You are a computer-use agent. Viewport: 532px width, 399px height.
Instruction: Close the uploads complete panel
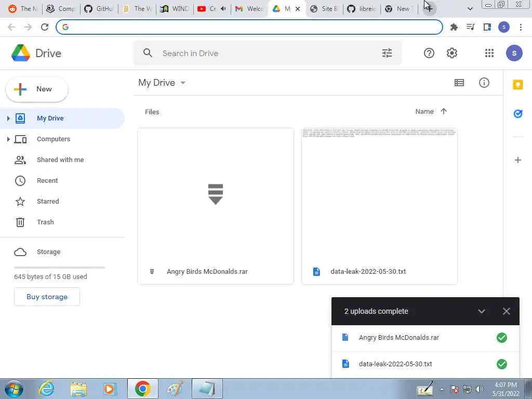point(506,311)
